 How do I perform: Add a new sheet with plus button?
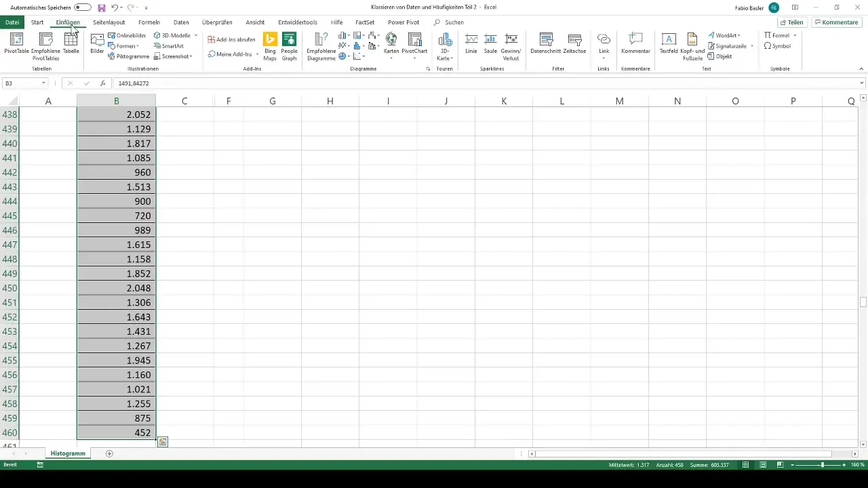[x=109, y=453]
